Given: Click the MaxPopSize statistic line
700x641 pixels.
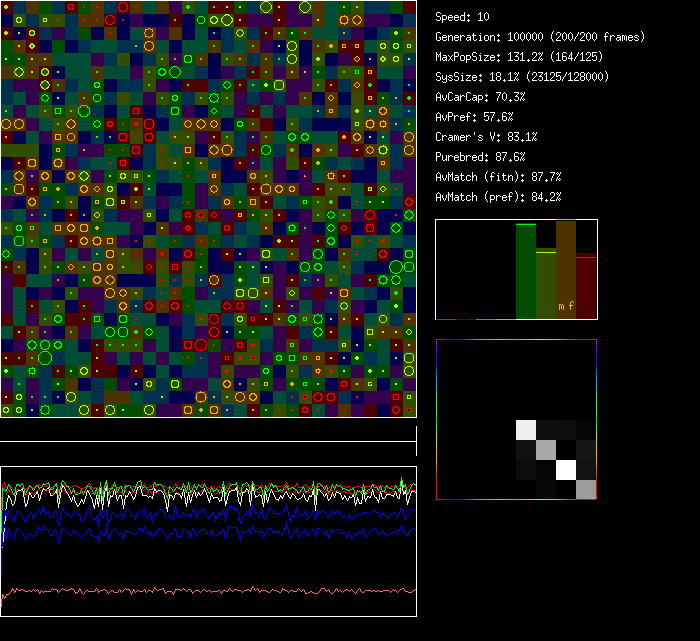Looking at the screenshot, I should 524,57.
